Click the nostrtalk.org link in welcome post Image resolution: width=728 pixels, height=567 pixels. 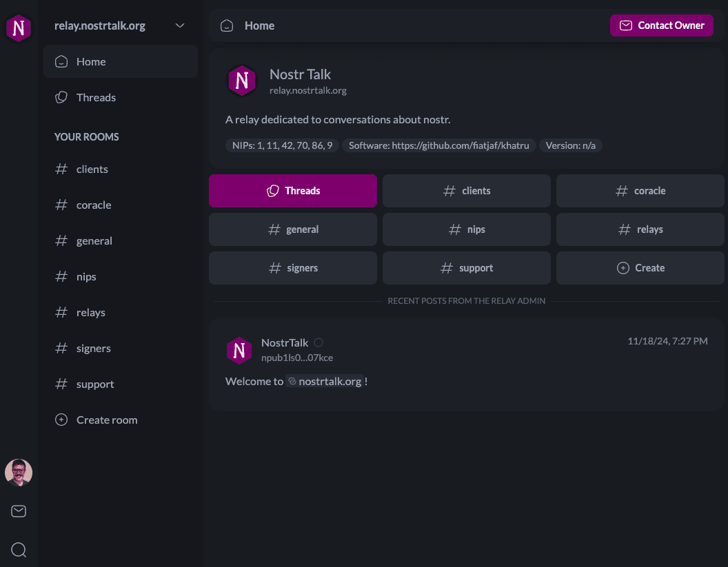(x=325, y=381)
